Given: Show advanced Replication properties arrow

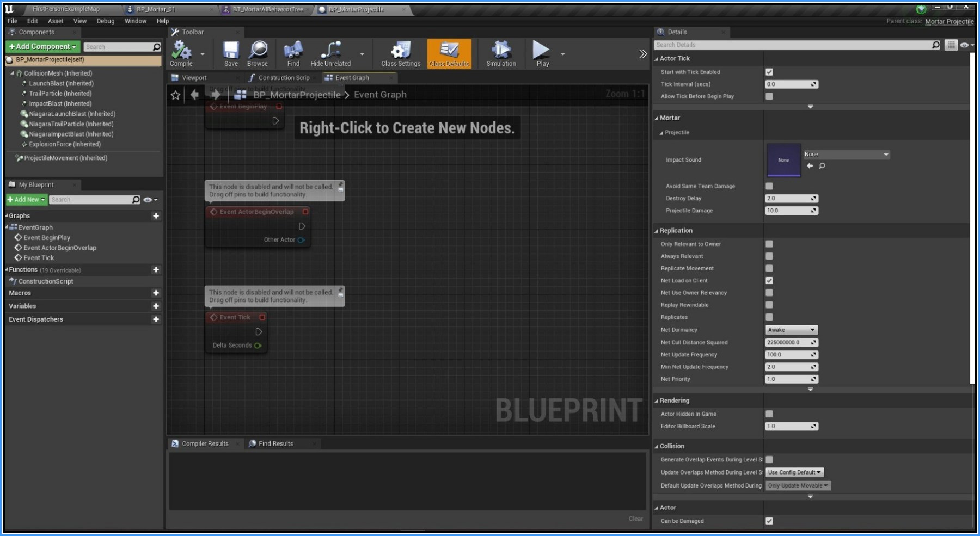Looking at the screenshot, I should 810,390.
